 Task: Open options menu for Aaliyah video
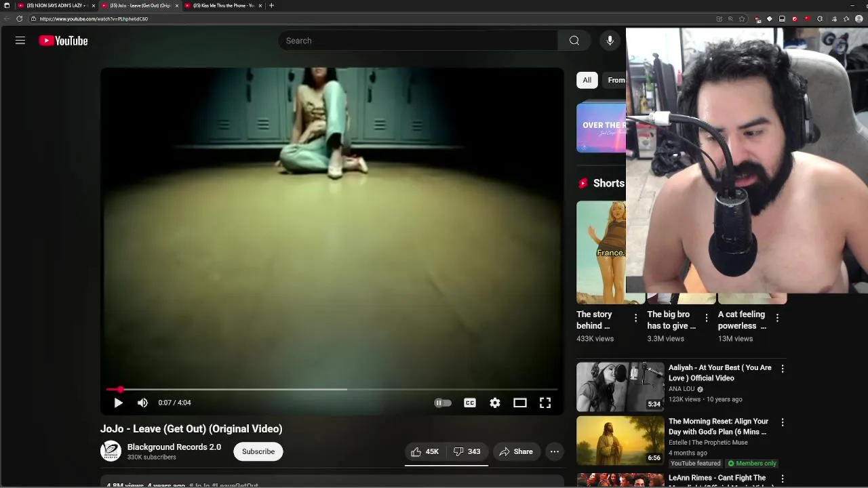pos(783,369)
